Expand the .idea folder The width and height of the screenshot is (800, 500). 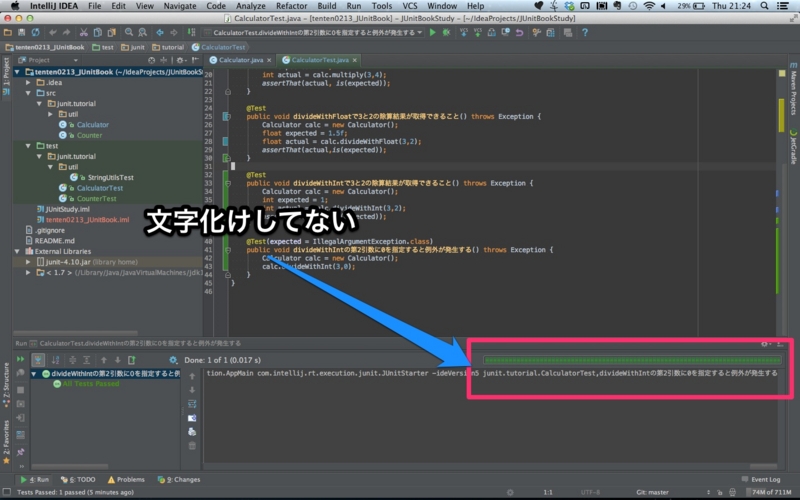pyautogui.click(x=29, y=82)
